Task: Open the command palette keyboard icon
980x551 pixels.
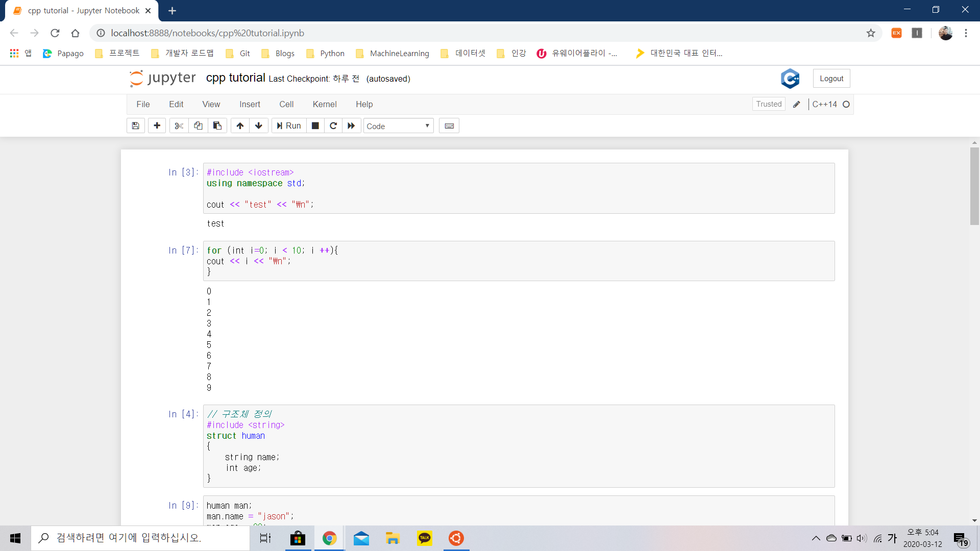Action: (x=449, y=126)
